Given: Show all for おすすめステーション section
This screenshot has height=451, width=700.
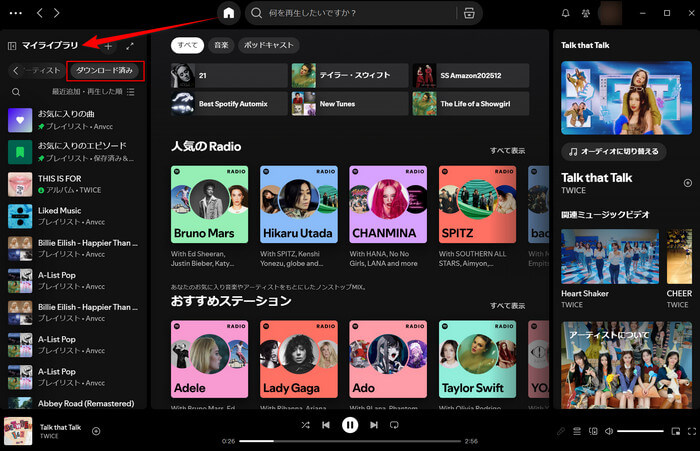Looking at the screenshot, I should (507, 305).
